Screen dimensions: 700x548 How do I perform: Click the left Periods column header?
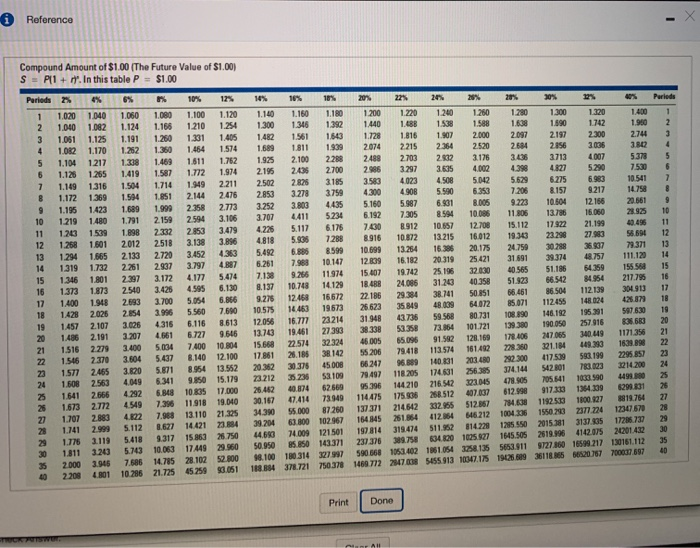coord(38,100)
